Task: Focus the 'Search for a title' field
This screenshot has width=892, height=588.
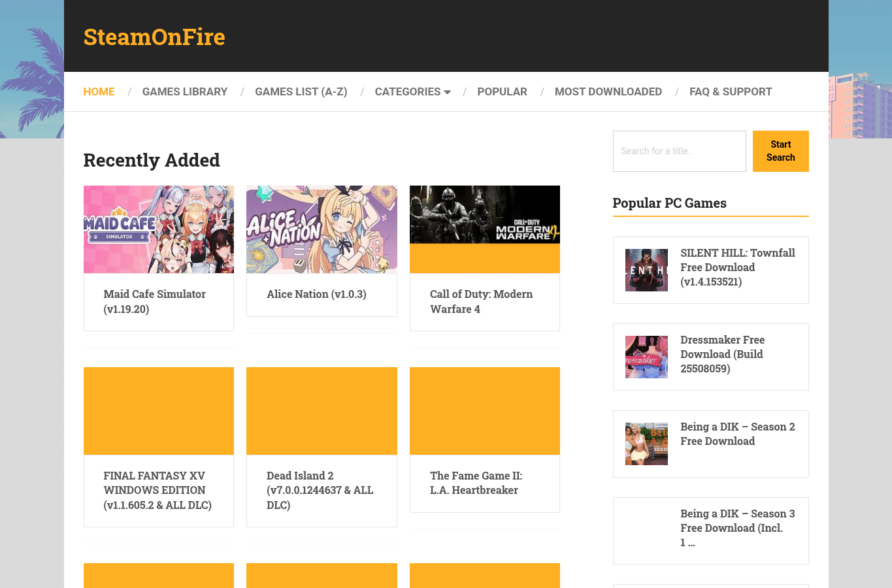Action: click(x=680, y=151)
